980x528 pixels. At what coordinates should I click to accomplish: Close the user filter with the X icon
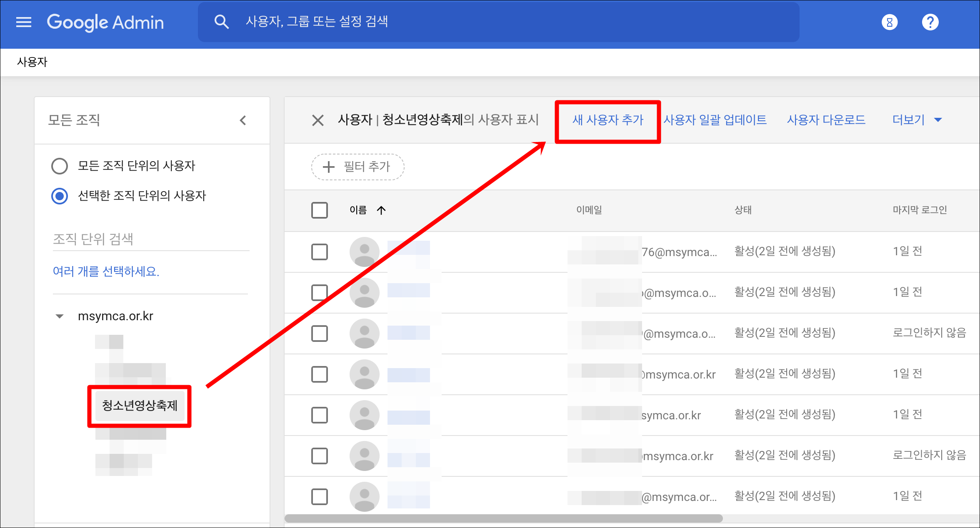pos(317,121)
